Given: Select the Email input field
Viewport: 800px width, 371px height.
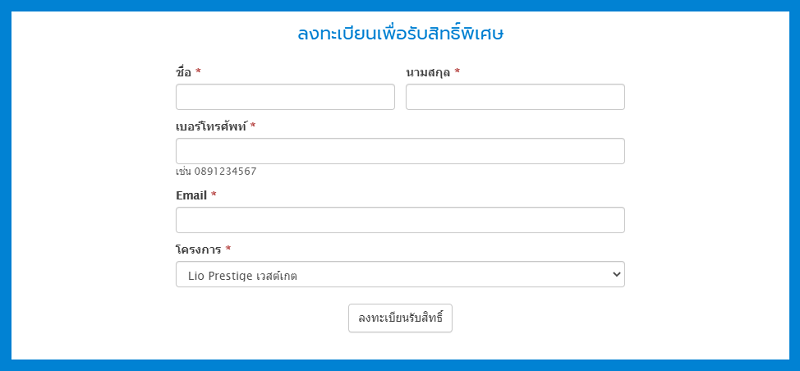Looking at the screenshot, I should coord(400,220).
